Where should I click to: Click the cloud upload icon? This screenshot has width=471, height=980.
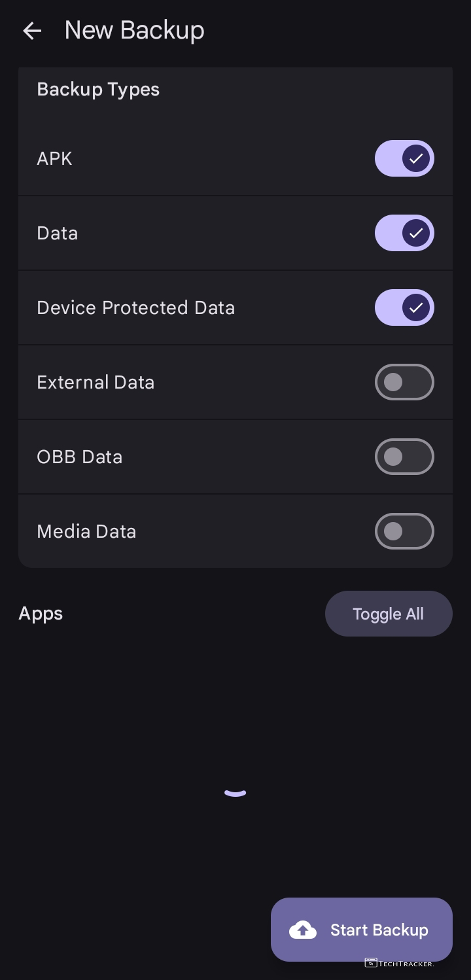tap(303, 930)
